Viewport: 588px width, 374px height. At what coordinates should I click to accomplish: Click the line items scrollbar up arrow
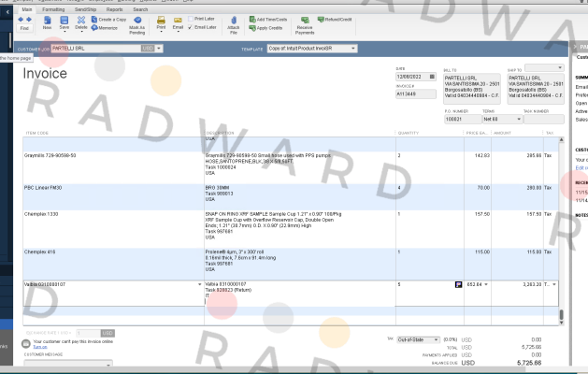pyautogui.click(x=562, y=140)
